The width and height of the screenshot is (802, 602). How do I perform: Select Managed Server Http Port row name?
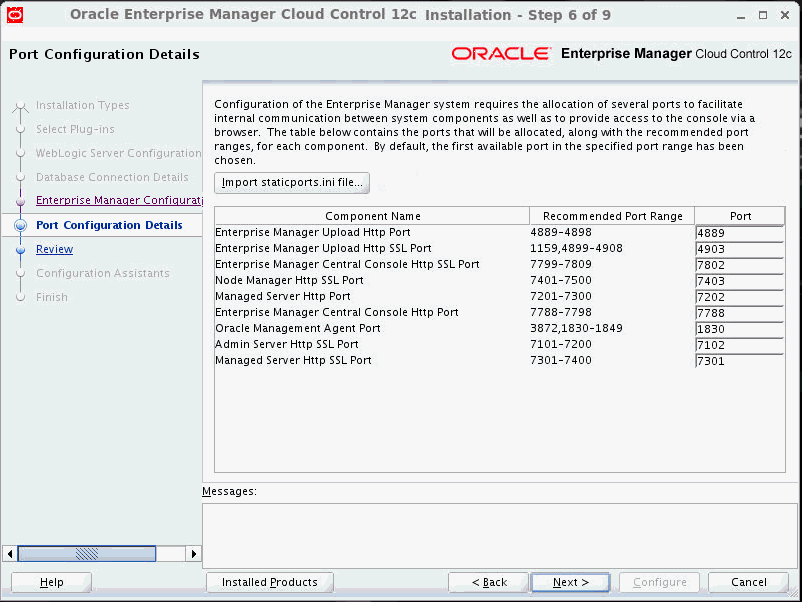(x=283, y=296)
